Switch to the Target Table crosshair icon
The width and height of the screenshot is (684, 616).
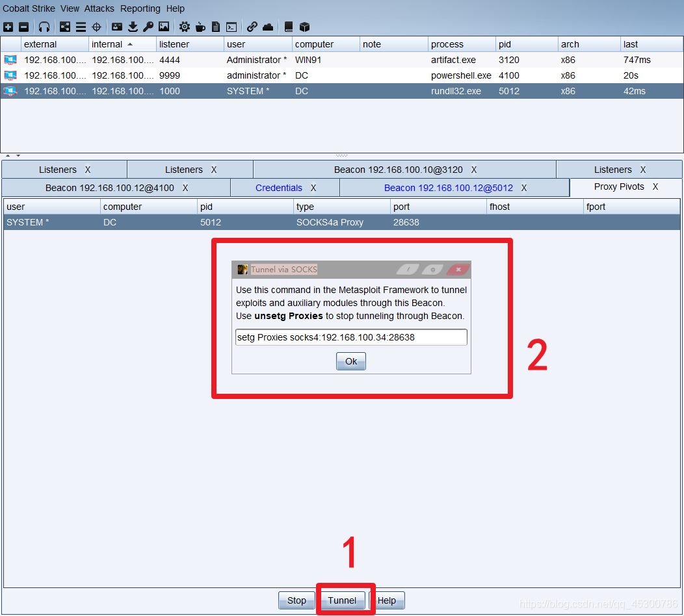pos(96,27)
